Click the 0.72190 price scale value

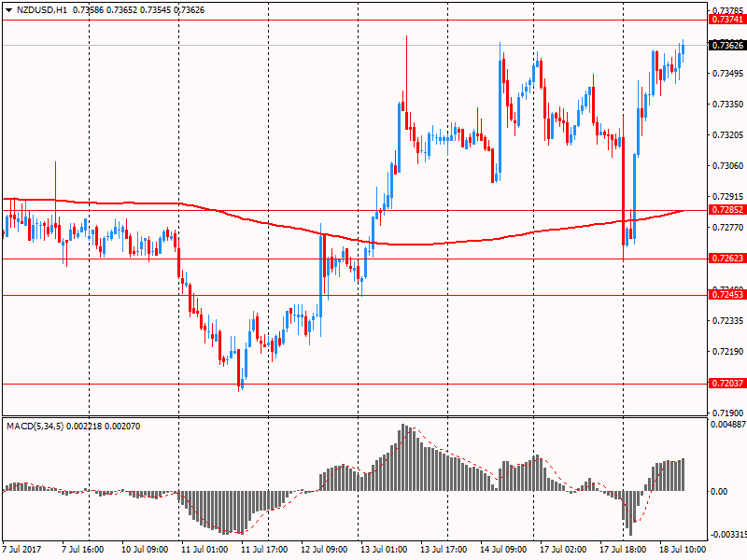pos(728,352)
